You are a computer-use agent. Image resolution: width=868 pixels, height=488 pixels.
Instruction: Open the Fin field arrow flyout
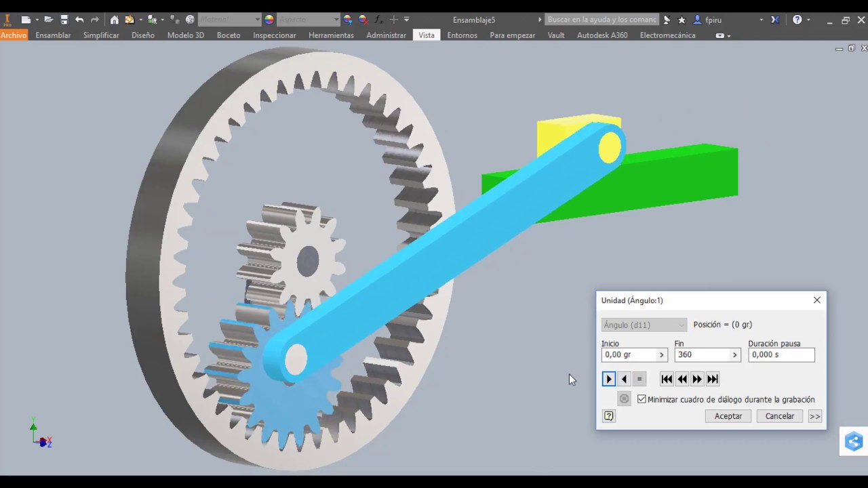(x=734, y=354)
